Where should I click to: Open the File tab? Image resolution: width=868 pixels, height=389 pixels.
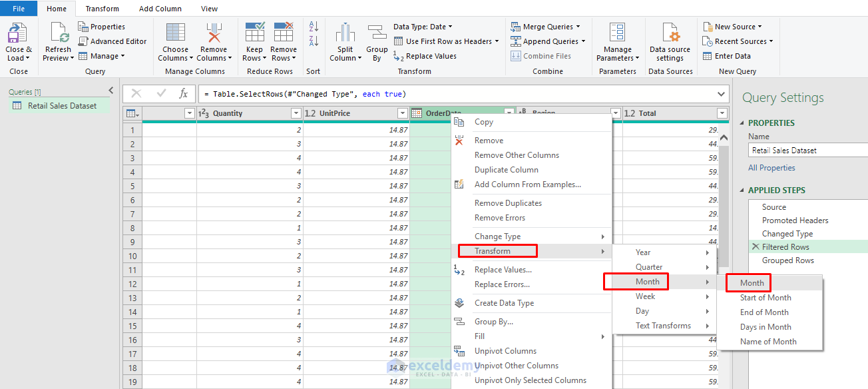click(19, 9)
